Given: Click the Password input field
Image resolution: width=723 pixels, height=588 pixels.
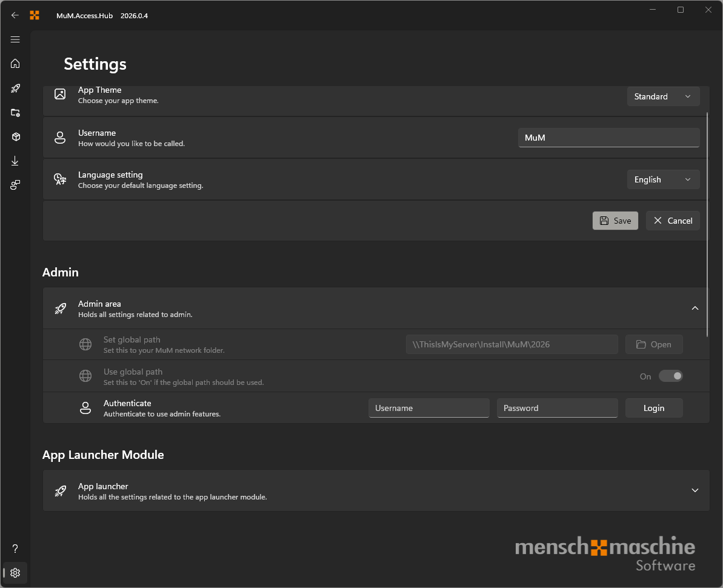Looking at the screenshot, I should [557, 408].
